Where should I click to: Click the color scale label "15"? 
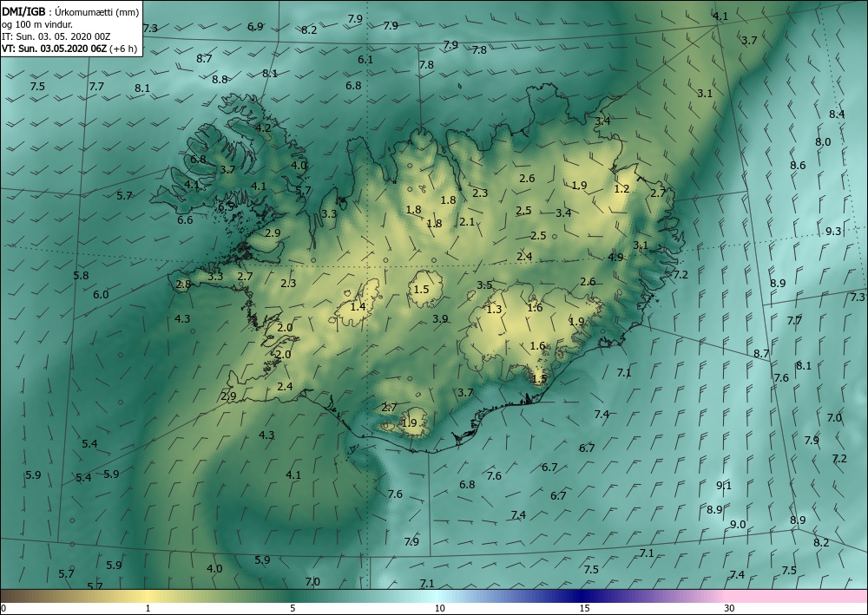(x=584, y=608)
